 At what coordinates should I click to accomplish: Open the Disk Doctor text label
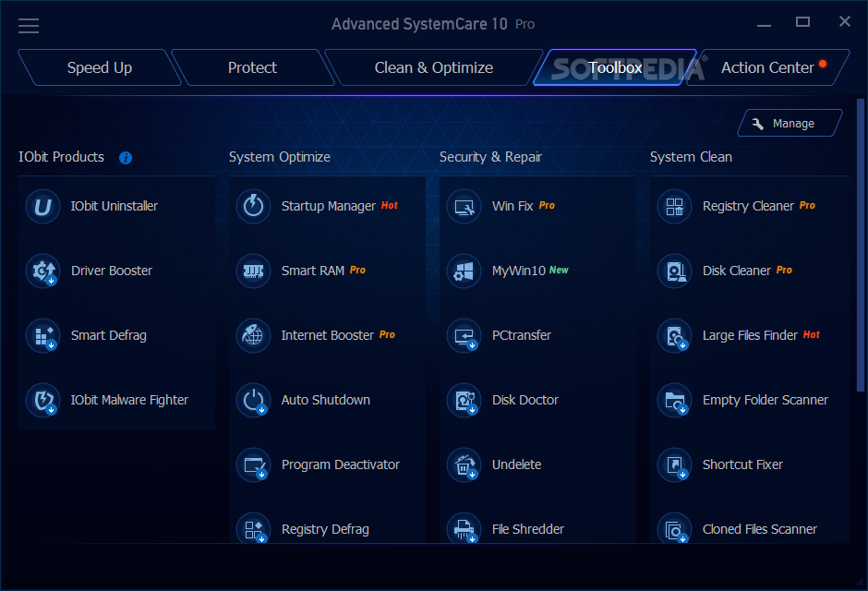point(525,400)
